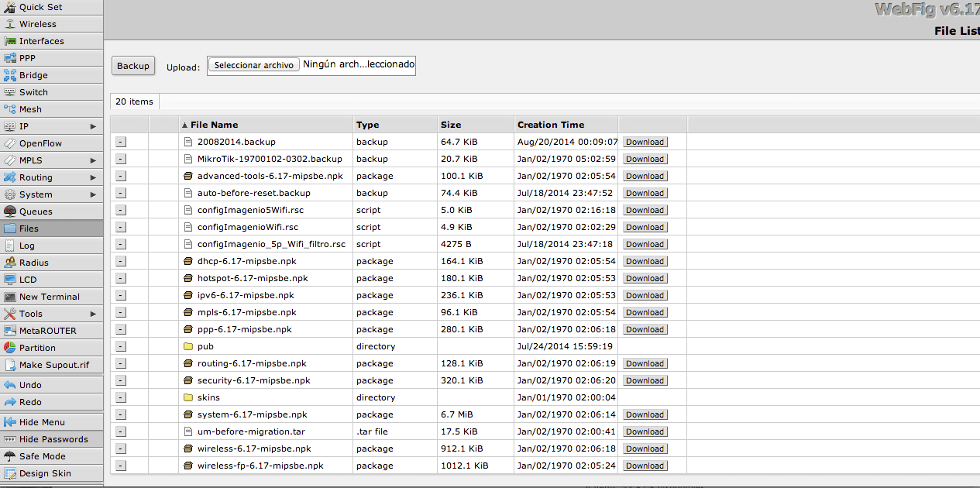
Task: Expand the Tools submenu arrow
Action: 93,314
